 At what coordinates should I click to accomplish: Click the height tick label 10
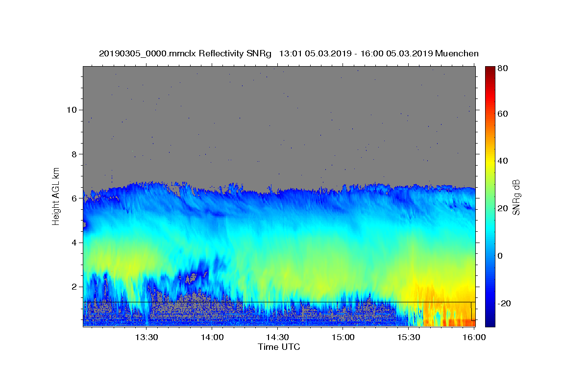71,110
